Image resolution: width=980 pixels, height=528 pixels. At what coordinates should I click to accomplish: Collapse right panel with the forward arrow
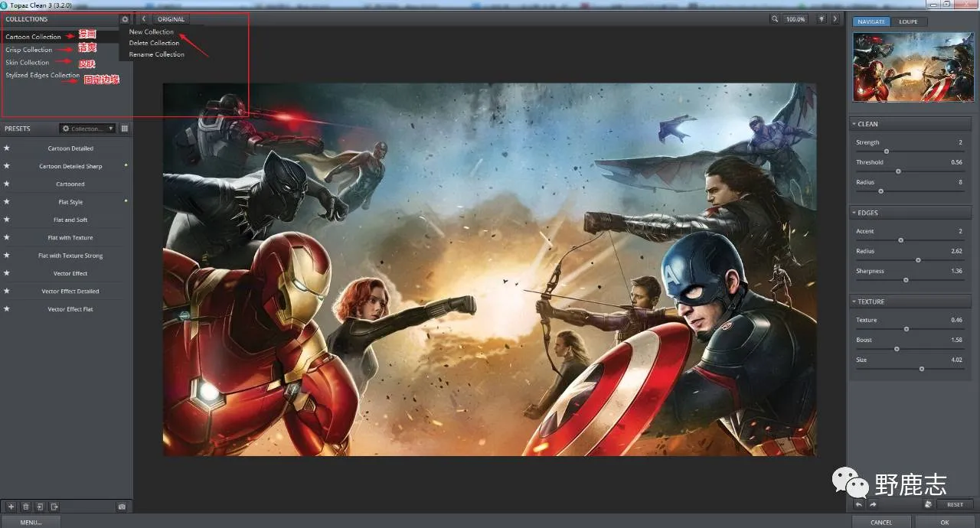pyautogui.click(x=835, y=19)
